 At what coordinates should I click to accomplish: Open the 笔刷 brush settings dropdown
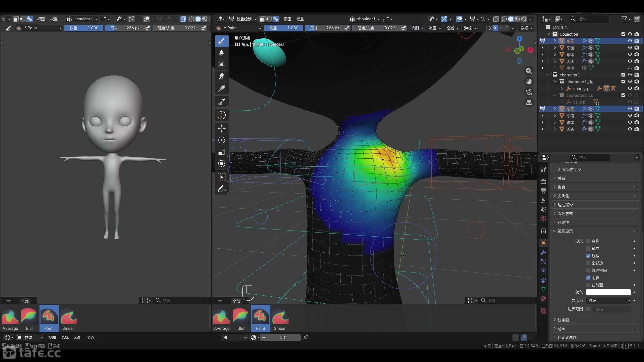[417, 28]
